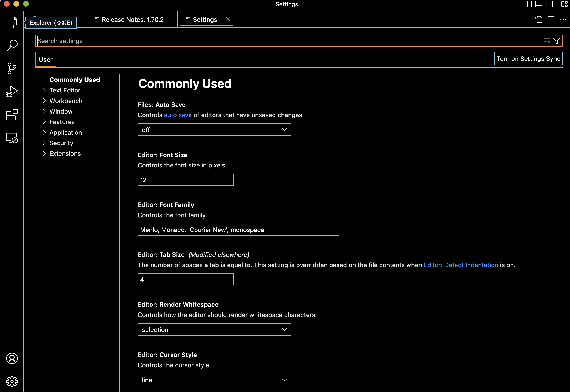This screenshot has width=570, height=392.
Task: Click the Open Settings (JSON) icon
Action: pos(539,19)
